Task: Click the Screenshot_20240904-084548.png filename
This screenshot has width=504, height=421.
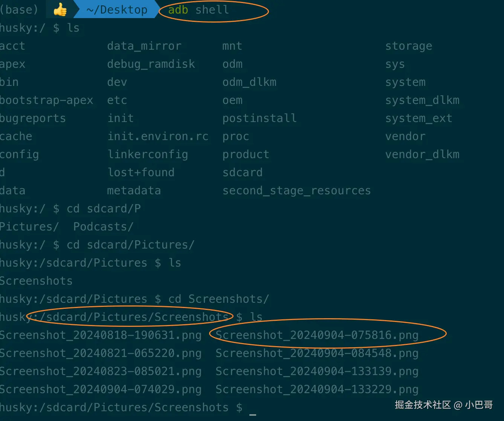Action: pyautogui.click(x=317, y=353)
